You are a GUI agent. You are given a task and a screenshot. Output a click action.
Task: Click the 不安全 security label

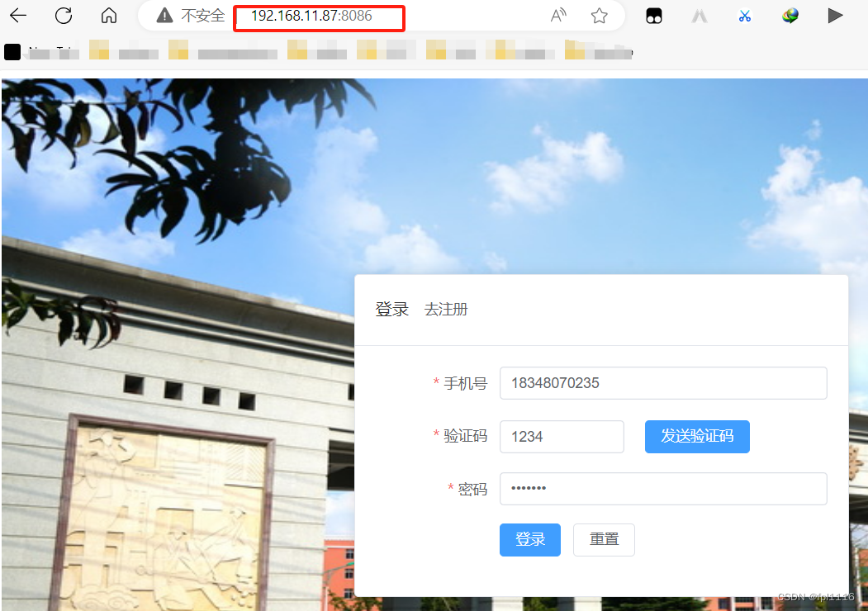203,16
